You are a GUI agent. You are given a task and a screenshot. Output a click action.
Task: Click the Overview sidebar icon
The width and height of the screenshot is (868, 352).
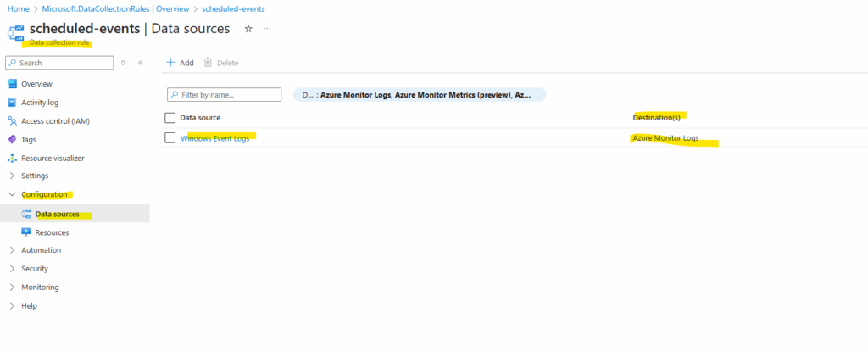pyautogui.click(x=12, y=84)
